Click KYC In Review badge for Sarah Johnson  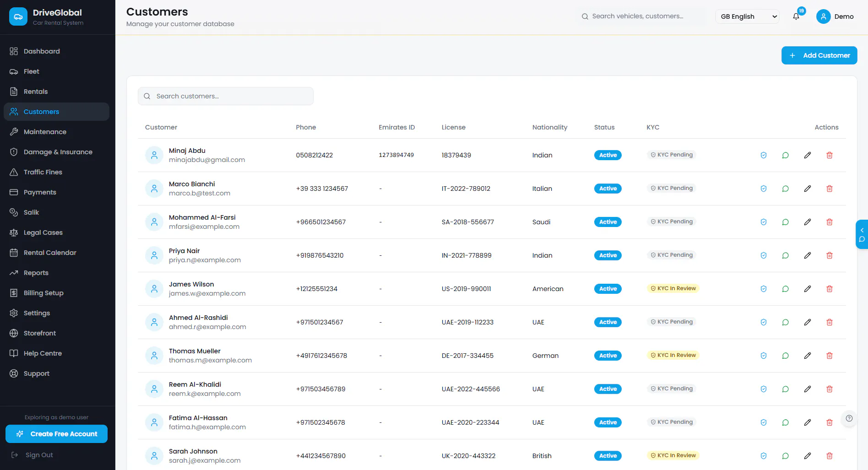(x=673, y=455)
